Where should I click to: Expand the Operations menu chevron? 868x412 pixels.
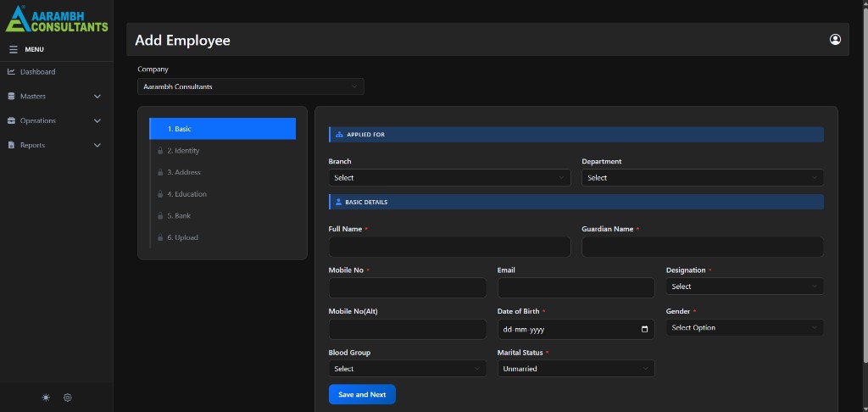[x=97, y=120]
